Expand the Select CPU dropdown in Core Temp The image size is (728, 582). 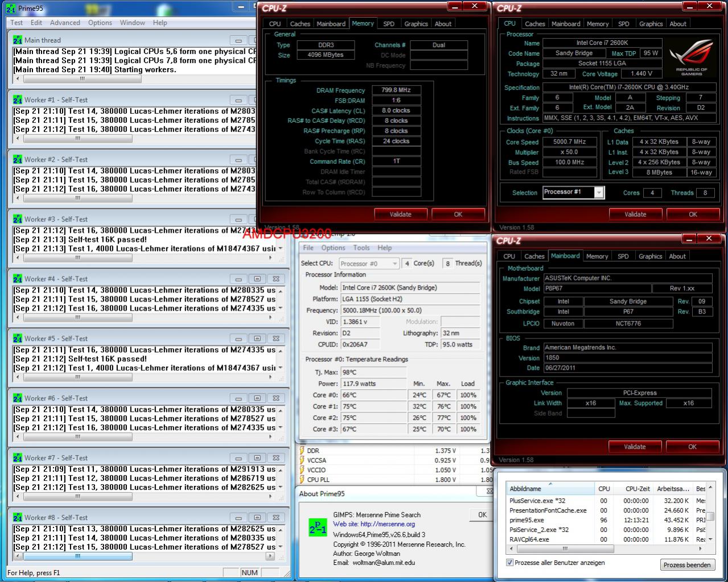point(394,263)
